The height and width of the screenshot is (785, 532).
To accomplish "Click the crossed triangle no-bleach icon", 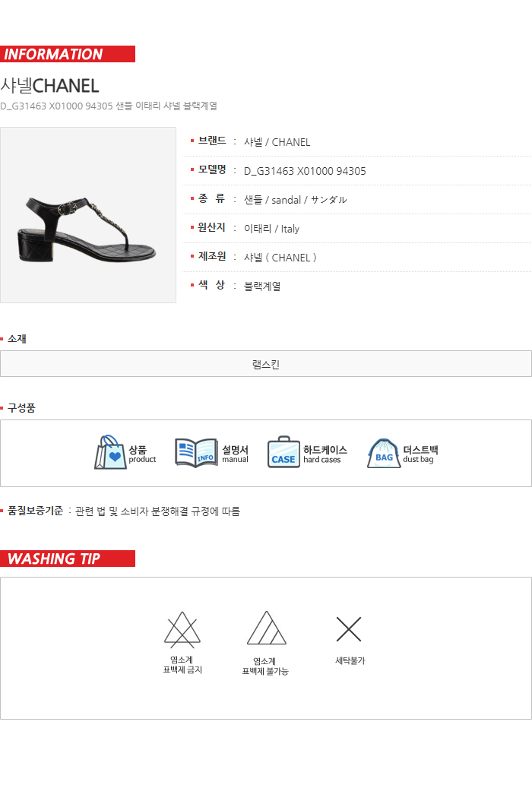I will 182,629.
